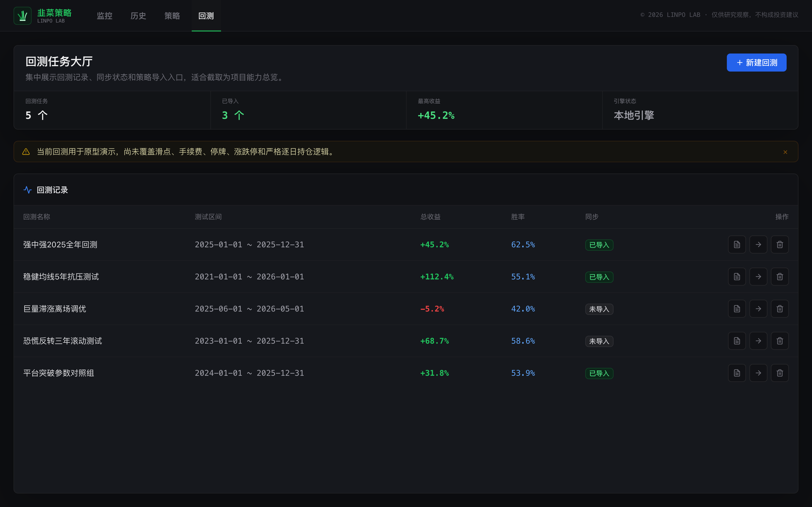Delete the 强中强2025全年回测 record

point(780,244)
